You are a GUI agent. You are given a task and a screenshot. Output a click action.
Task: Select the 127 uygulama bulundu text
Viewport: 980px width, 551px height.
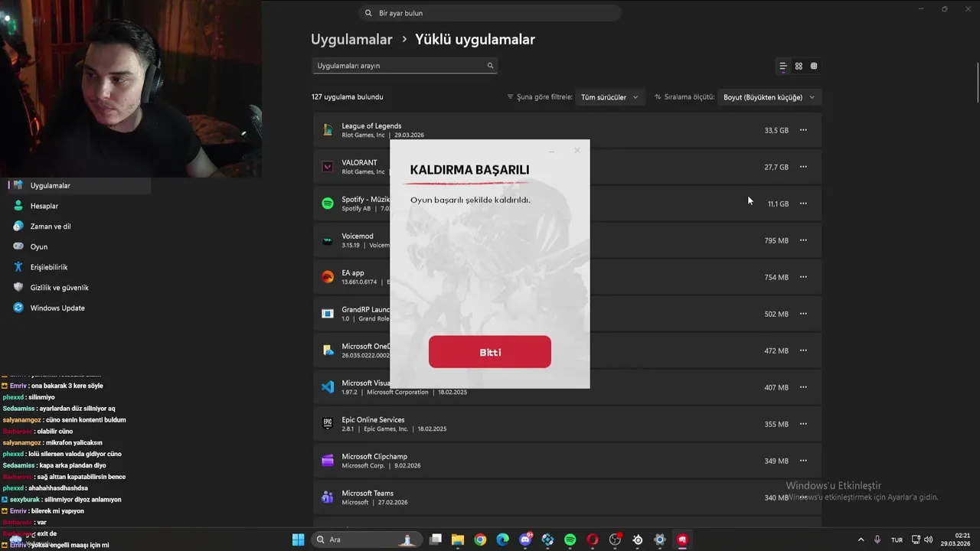click(348, 97)
